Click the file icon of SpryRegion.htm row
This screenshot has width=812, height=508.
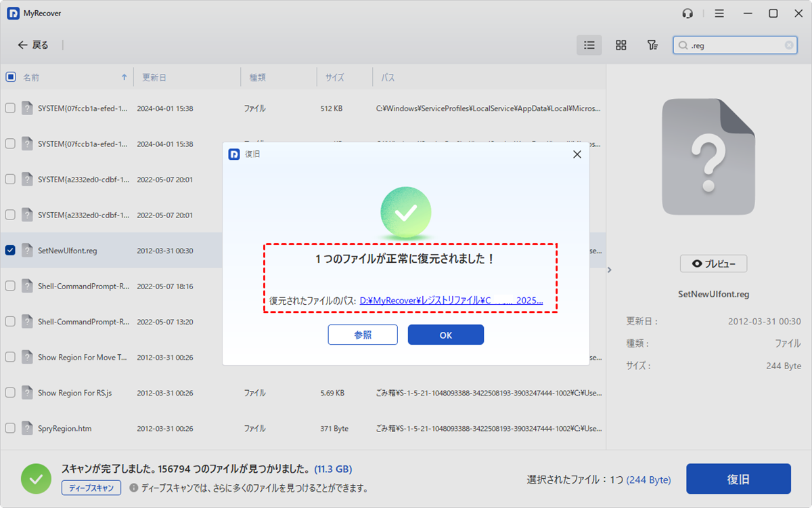[27, 428]
